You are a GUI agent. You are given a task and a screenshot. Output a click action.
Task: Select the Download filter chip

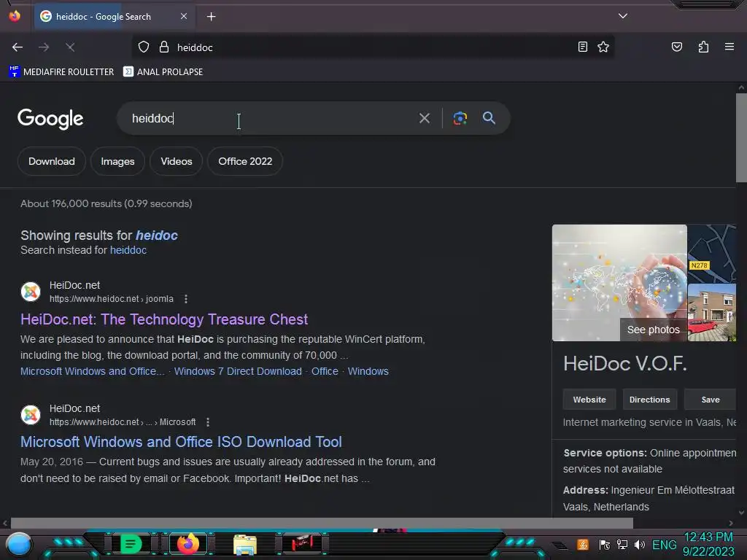click(52, 161)
